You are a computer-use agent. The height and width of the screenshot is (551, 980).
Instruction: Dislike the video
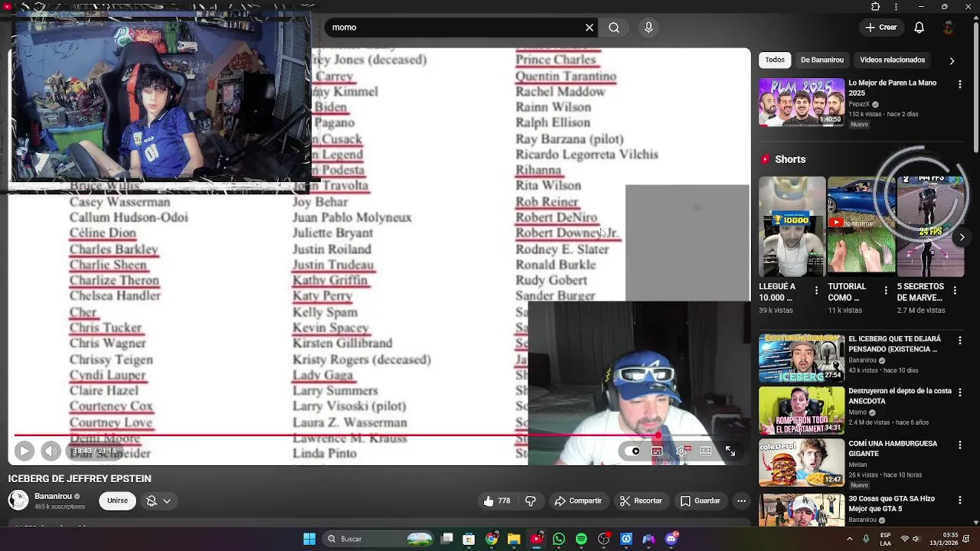pos(531,501)
